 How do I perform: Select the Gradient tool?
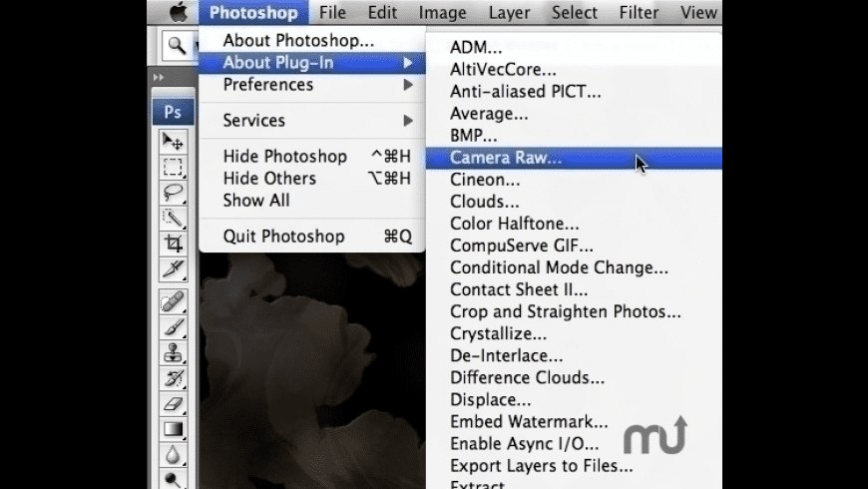click(173, 429)
